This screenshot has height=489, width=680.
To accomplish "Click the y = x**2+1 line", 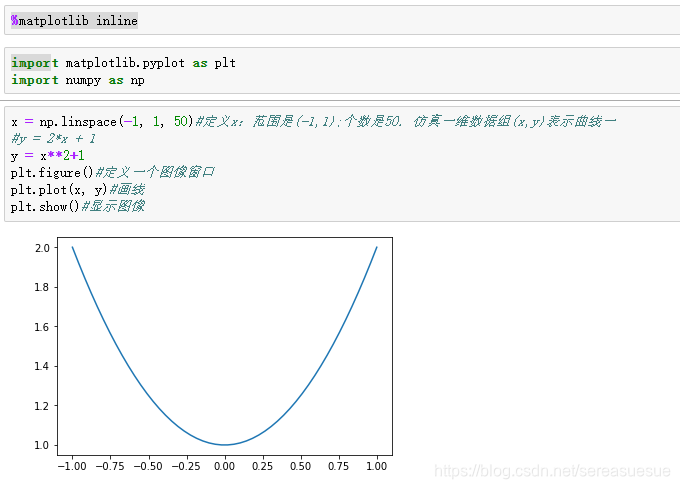I will click(48, 156).
